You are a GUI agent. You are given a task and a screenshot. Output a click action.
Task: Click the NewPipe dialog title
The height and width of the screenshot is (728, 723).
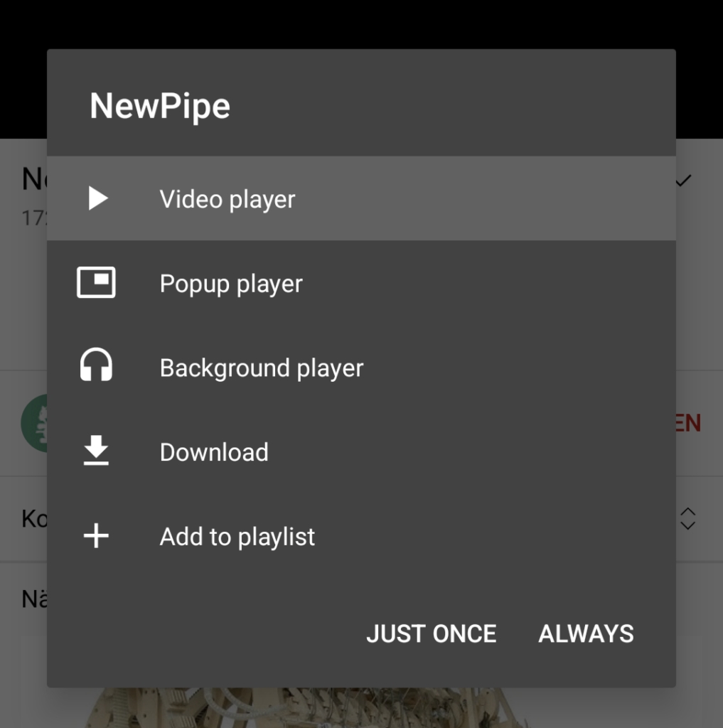160,106
